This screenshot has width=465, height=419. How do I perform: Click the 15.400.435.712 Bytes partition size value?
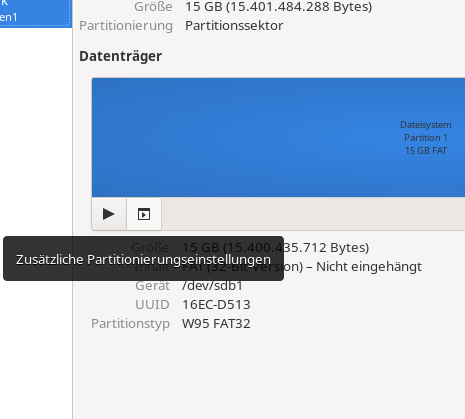[x=275, y=248]
